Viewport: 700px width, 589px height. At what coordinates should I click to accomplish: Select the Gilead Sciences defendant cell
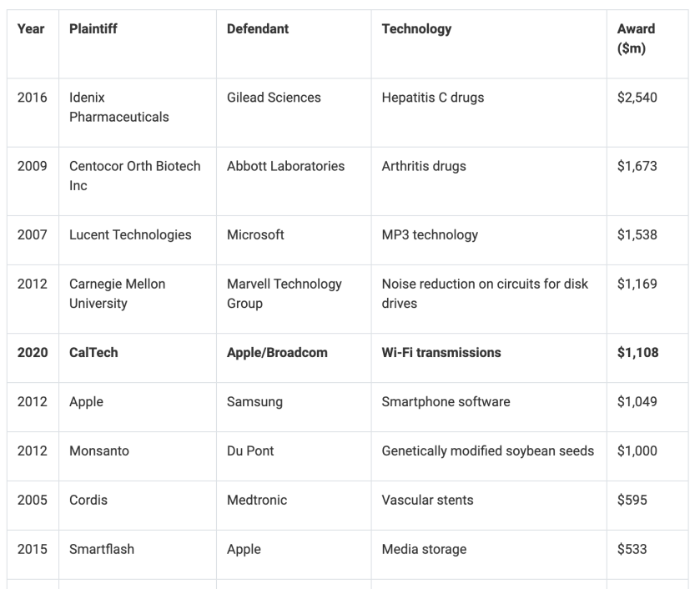274,98
